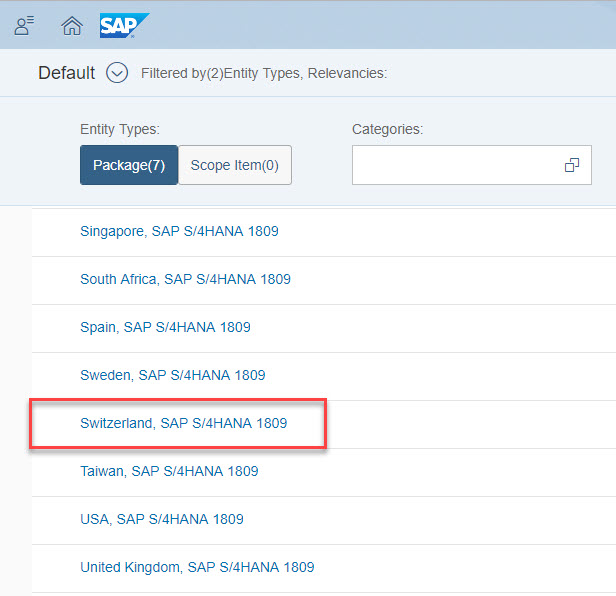Open the Categories value help icon

click(x=572, y=165)
